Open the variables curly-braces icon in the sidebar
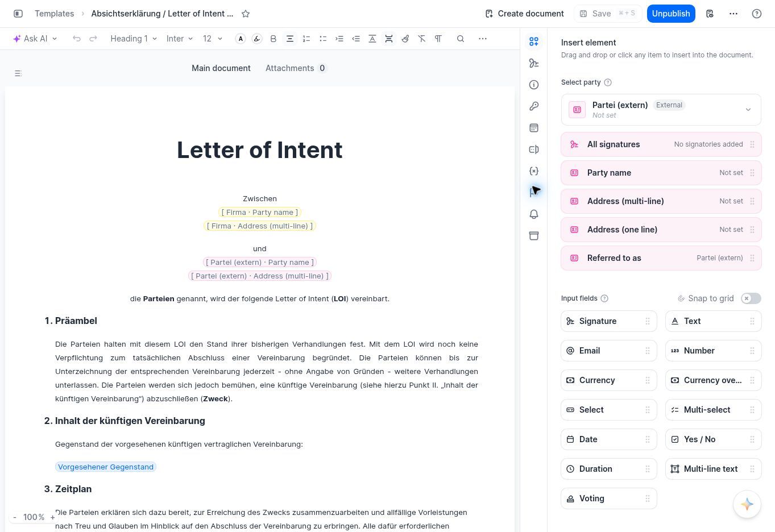775x532 pixels. 533,171
